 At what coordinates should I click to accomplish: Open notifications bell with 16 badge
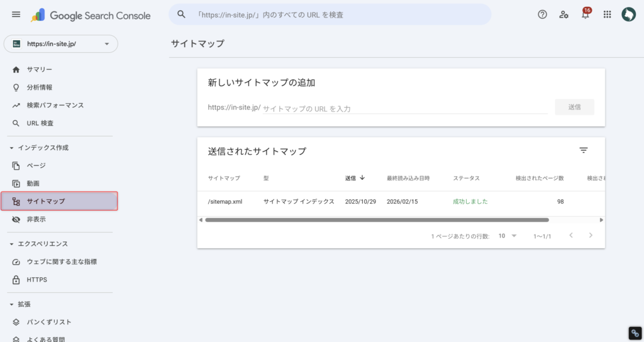tap(586, 13)
